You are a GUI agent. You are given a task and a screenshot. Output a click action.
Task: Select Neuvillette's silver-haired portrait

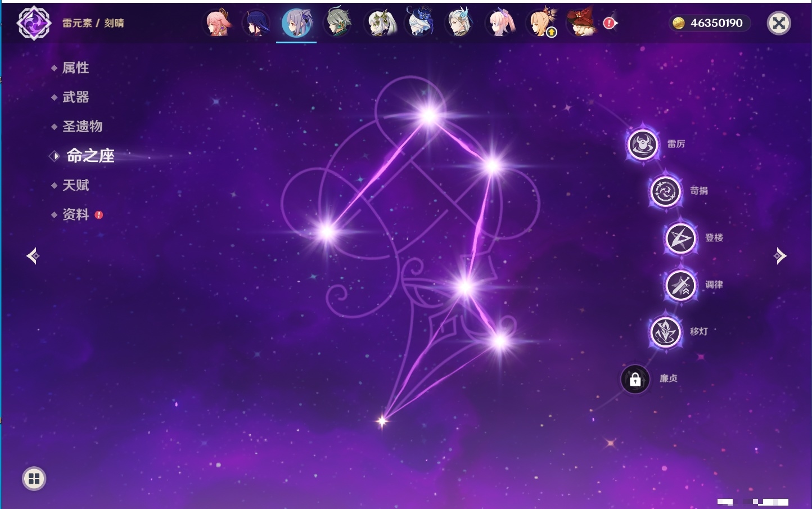(459, 23)
